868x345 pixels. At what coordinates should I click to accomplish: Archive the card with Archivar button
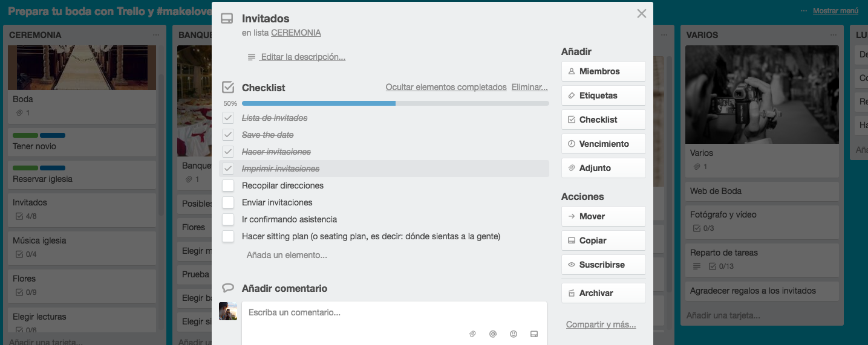603,293
